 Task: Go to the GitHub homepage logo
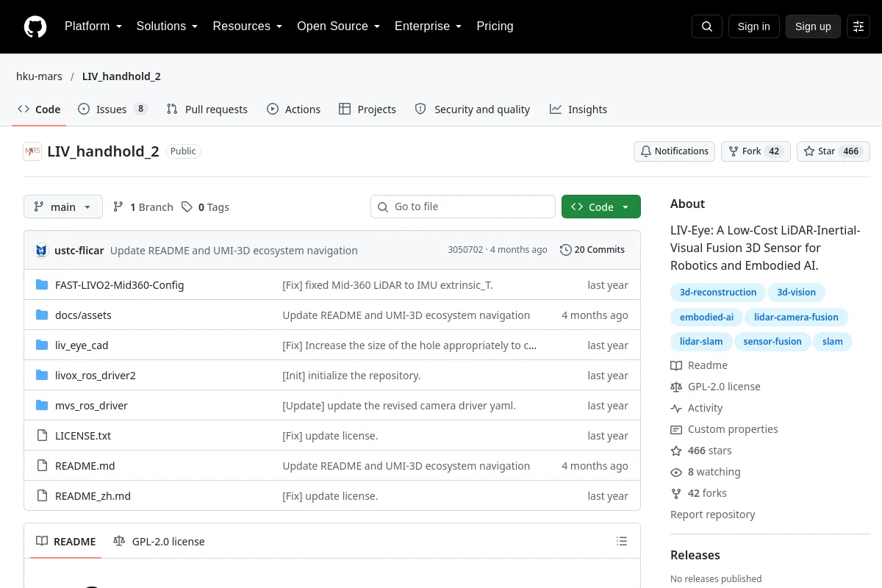[x=35, y=26]
